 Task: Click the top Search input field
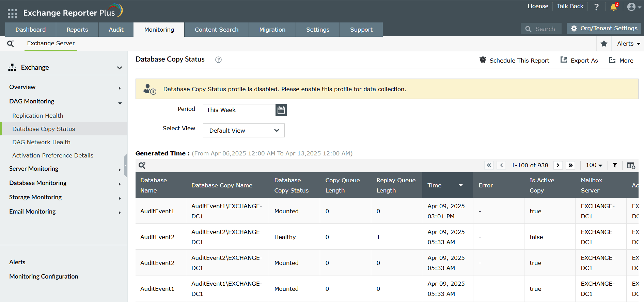click(545, 29)
